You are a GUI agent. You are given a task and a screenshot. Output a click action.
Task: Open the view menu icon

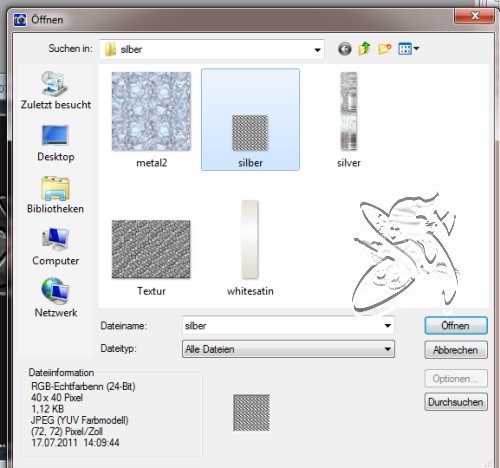408,49
